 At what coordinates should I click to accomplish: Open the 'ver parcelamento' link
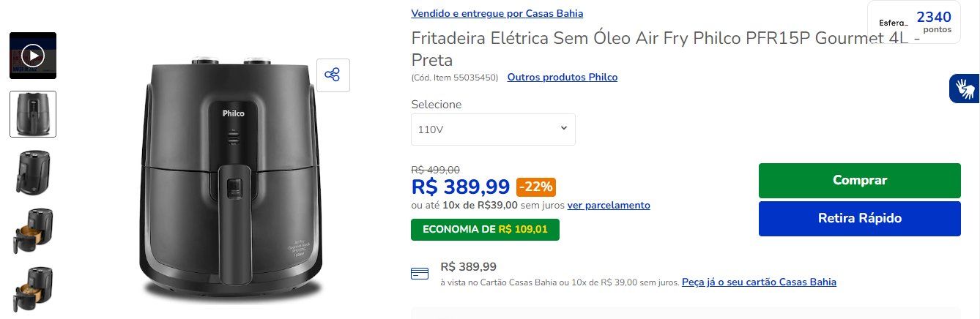[x=609, y=206]
